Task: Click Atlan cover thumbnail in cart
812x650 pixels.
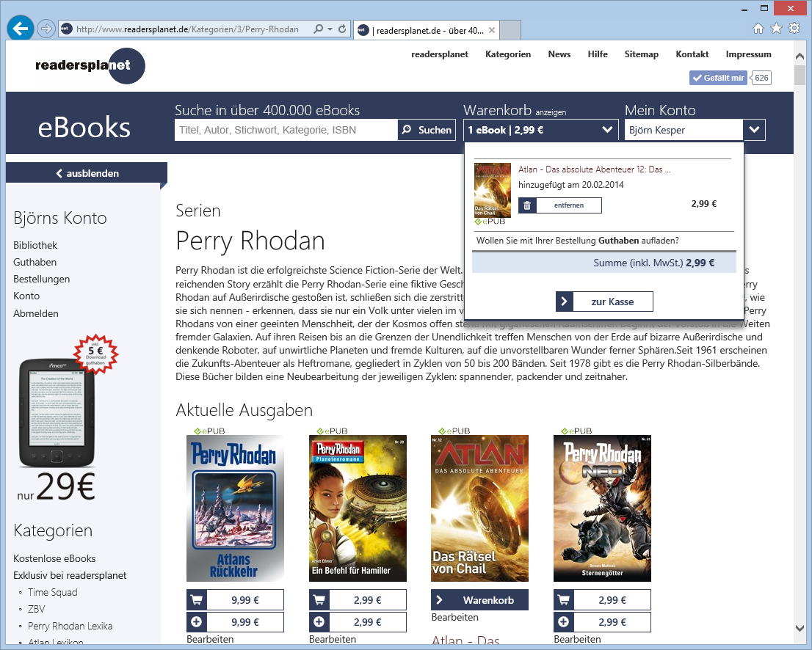Action: 492,191
